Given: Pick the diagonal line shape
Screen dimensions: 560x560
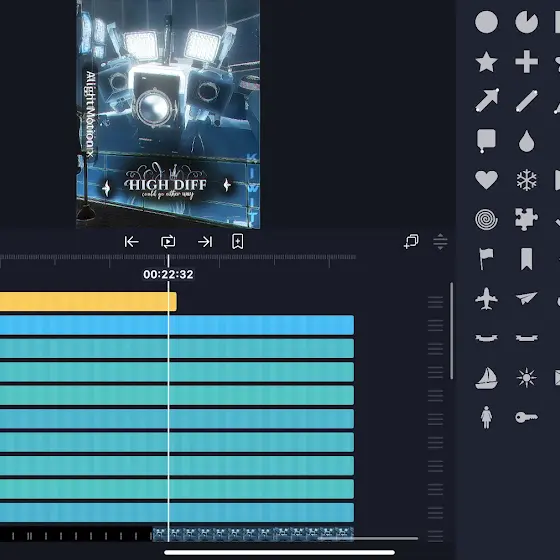Looking at the screenshot, I should pos(526,101).
